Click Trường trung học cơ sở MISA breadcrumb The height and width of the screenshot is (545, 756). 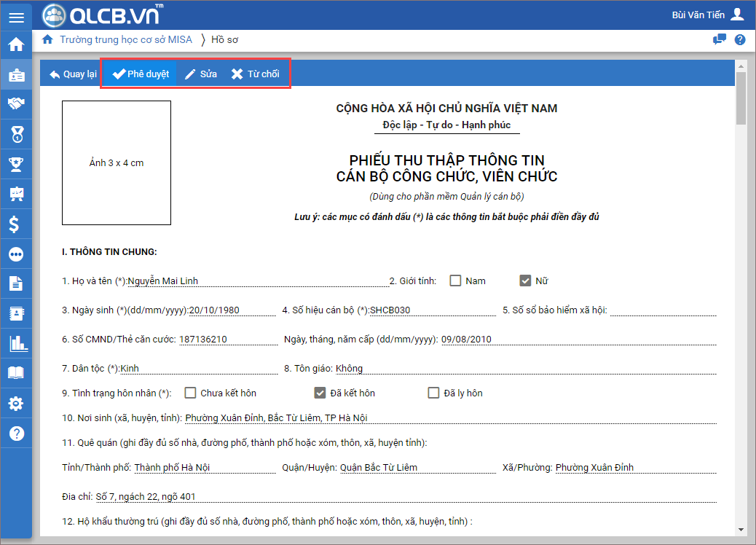(125, 39)
